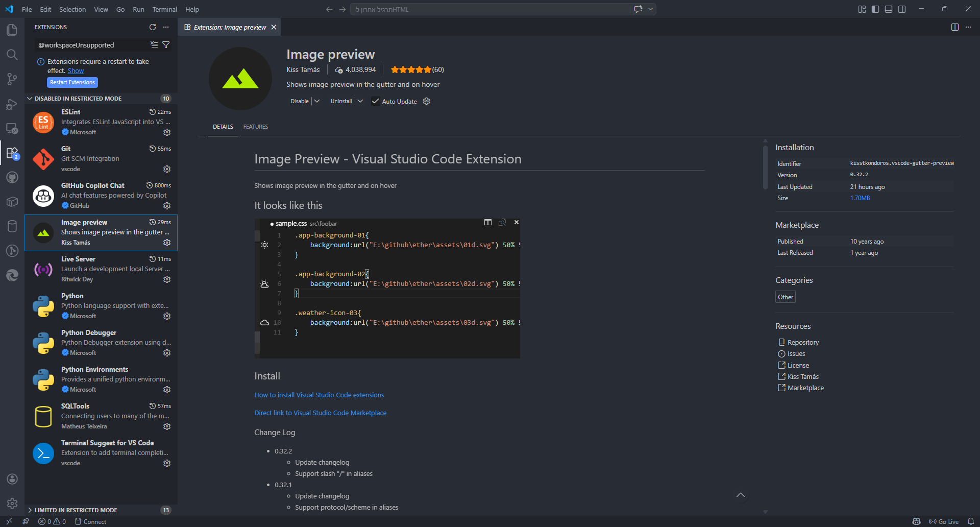Screen dimensions: 980x527
Task: Open the Disable dropdown arrow
Action: 317,101
